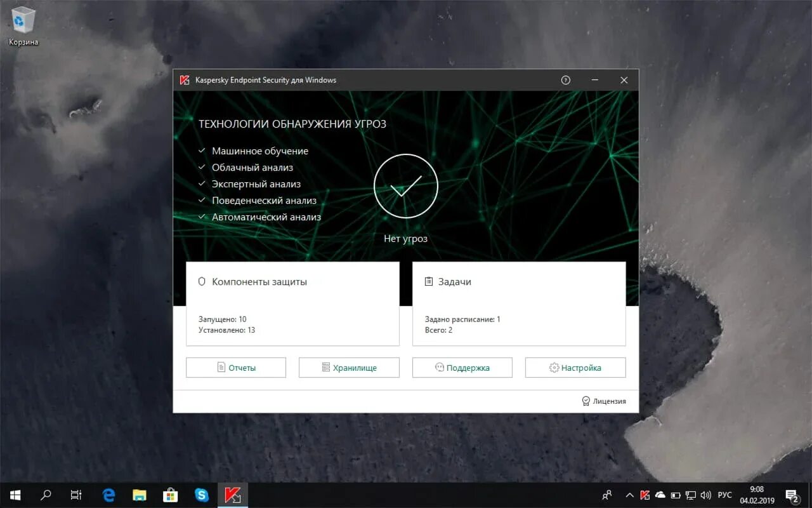812x508 pixels.
Task: Click the Установлено: 13 text
Action: [x=227, y=330]
